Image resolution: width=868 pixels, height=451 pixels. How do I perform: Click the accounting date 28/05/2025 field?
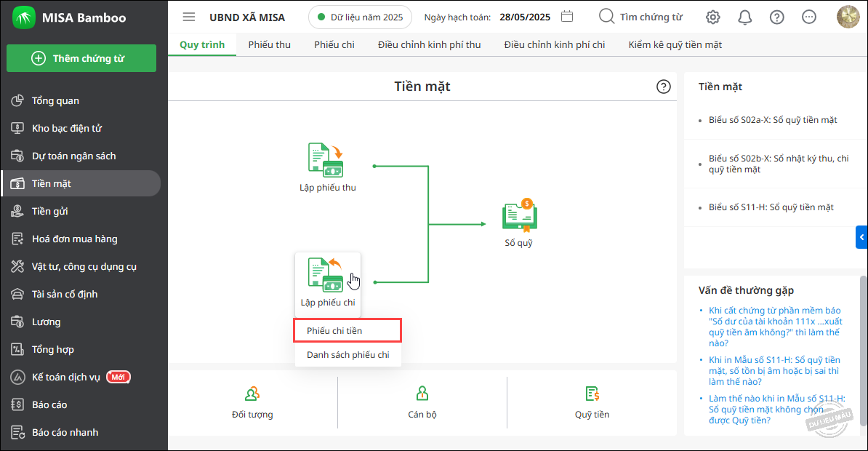(x=525, y=17)
